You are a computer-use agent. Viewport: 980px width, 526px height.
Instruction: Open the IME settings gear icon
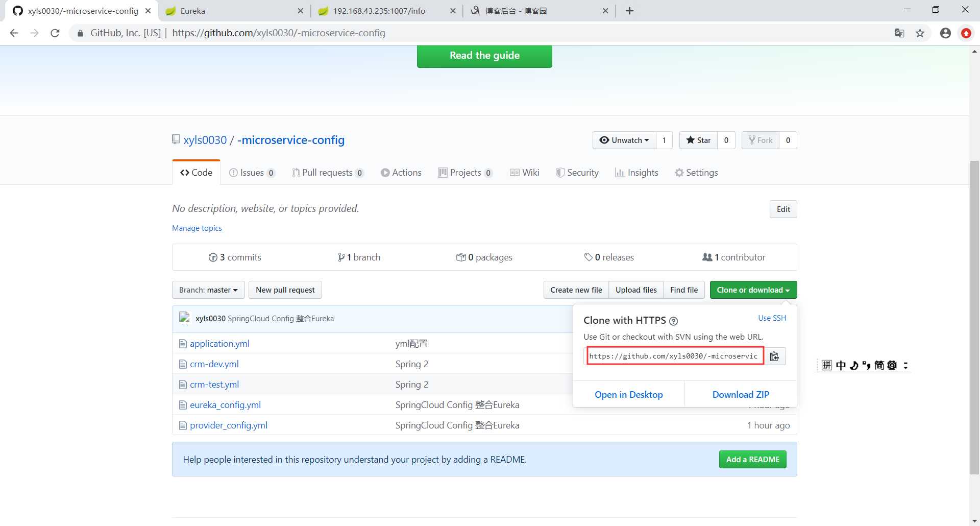point(892,365)
